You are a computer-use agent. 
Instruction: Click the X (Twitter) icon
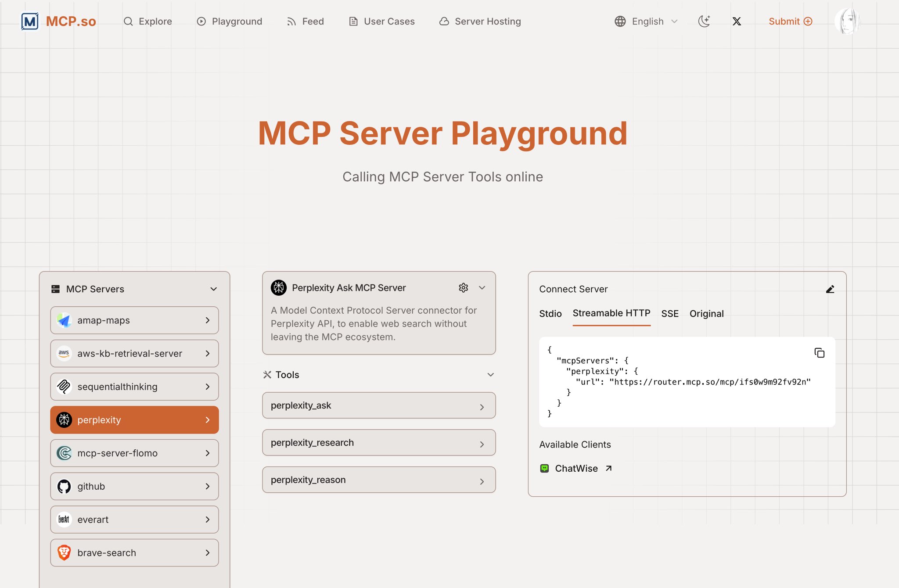point(737,21)
